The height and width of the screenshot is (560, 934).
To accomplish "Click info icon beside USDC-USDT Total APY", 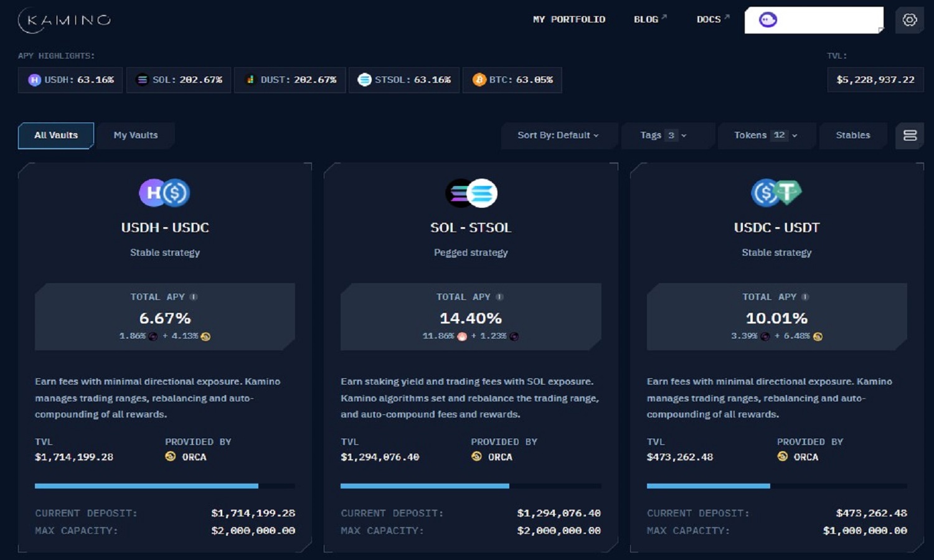I will click(805, 297).
